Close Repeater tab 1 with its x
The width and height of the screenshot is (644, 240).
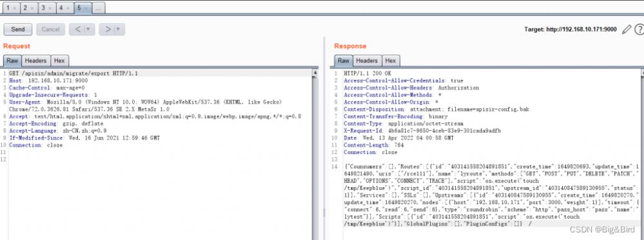[14, 8]
